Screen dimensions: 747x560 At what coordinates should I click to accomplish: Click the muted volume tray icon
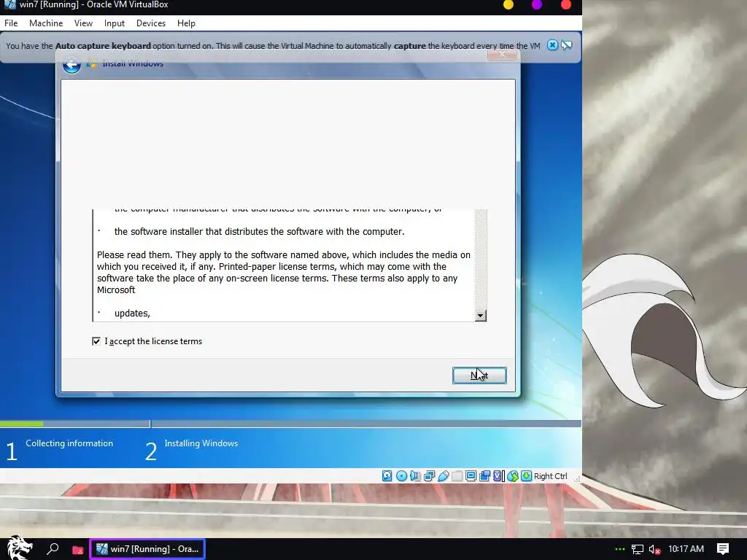click(x=654, y=549)
